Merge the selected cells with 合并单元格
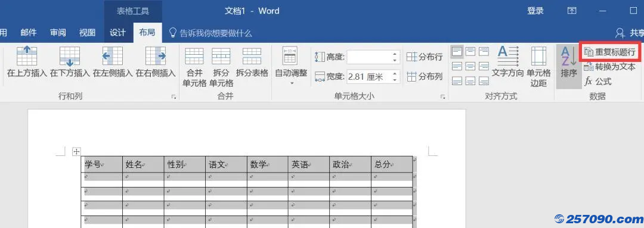644x228 pixels. click(x=194, y=67)
